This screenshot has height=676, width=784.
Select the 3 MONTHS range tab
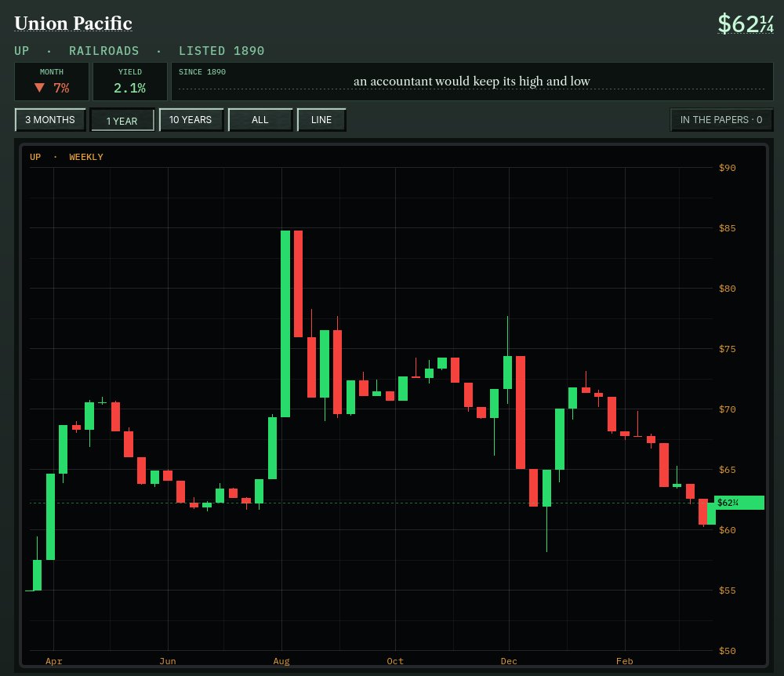(50, 119)
